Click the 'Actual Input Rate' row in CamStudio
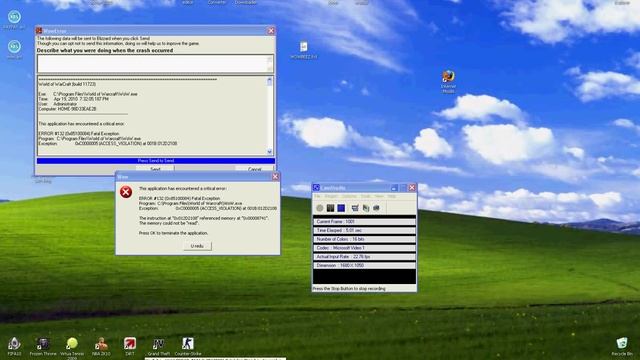 pyautogui.click(x=364, y=257)
